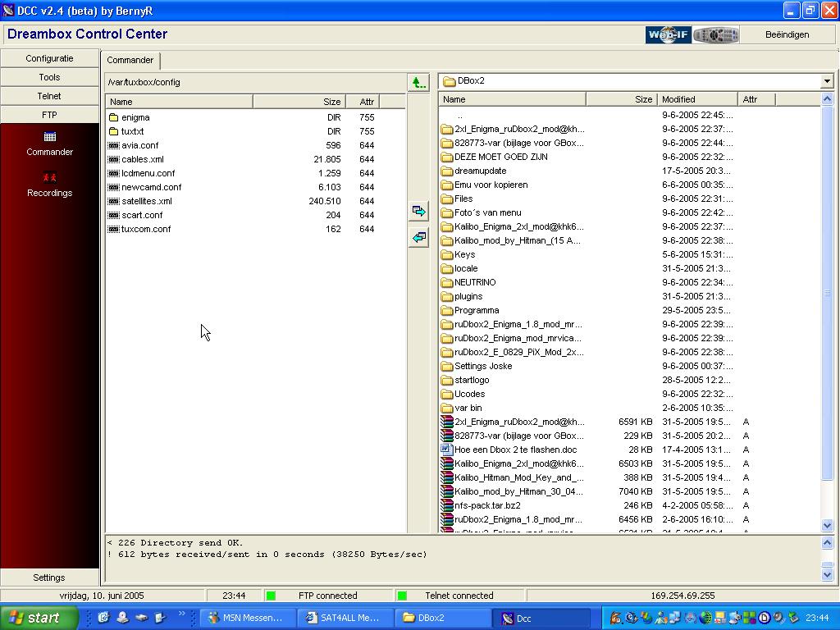Viewport: 840px width, 630px height.
Task: Sort left pane by Name column
Action: coord(179,102)
